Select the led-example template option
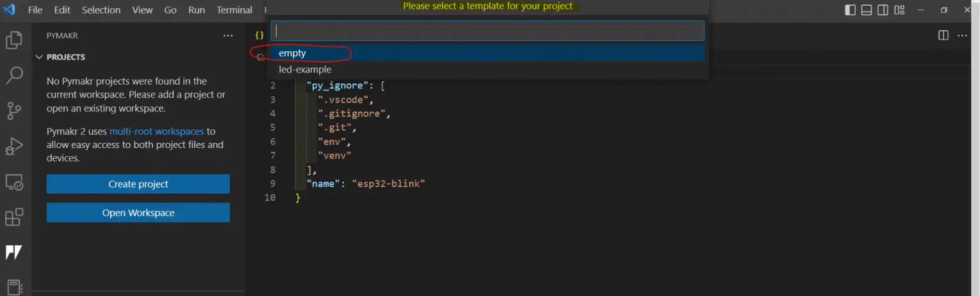 point(305,69)
